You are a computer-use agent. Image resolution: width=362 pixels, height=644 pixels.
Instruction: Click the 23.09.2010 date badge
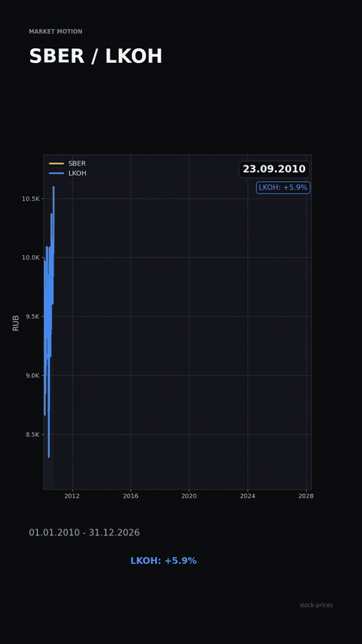click(274, 169)
